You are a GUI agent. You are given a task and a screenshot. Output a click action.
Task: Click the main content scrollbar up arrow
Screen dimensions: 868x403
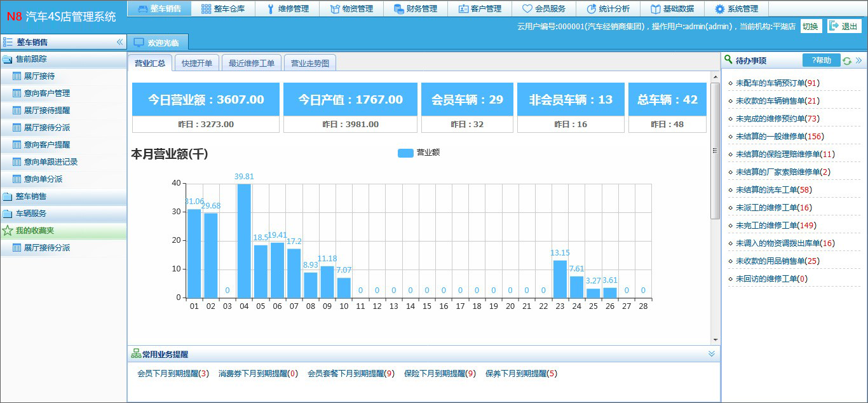(715, 76)
